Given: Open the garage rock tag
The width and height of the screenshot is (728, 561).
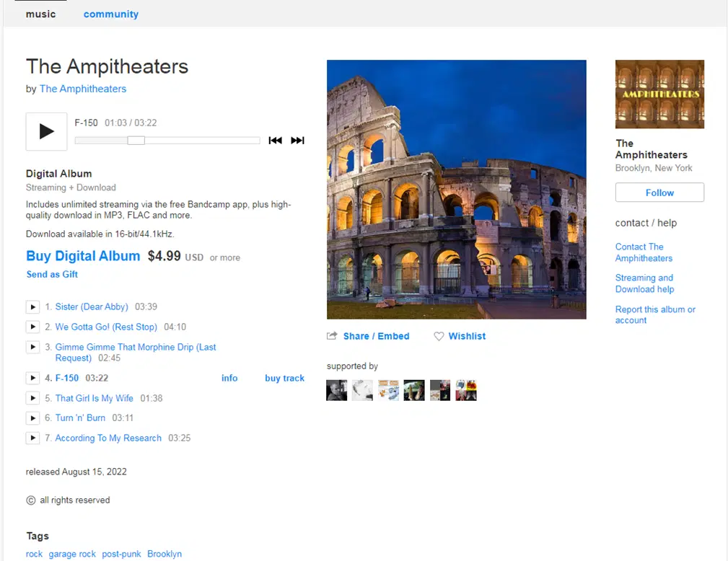Looking at the screenshot, I should point(72,554).
